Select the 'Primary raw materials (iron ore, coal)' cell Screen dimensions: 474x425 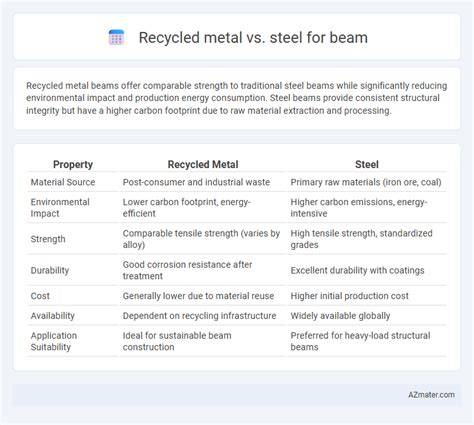[x=366, y=182]
